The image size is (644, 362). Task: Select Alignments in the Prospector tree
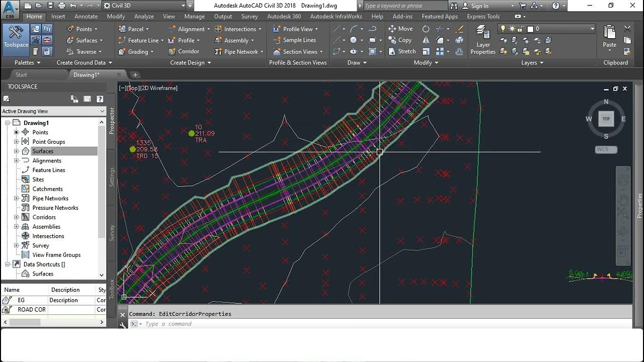47,161
